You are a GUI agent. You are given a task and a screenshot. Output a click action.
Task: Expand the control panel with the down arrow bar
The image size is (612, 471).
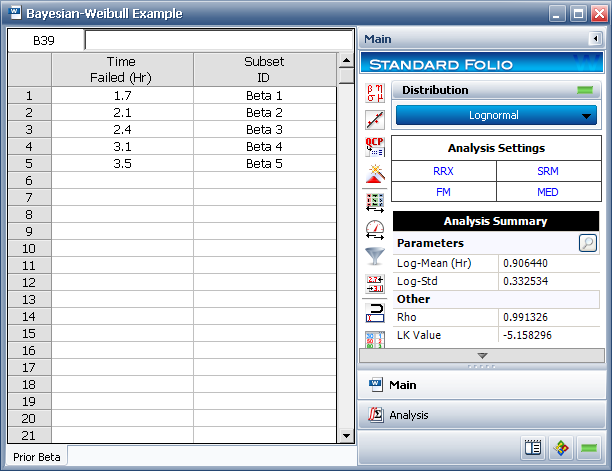coord(482,355)
